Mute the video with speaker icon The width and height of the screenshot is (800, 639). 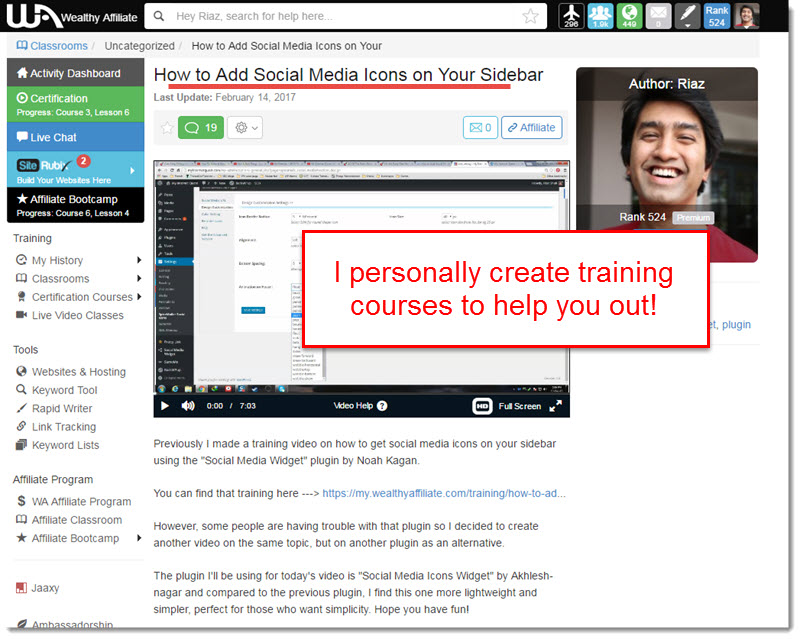tap(188, 406)
